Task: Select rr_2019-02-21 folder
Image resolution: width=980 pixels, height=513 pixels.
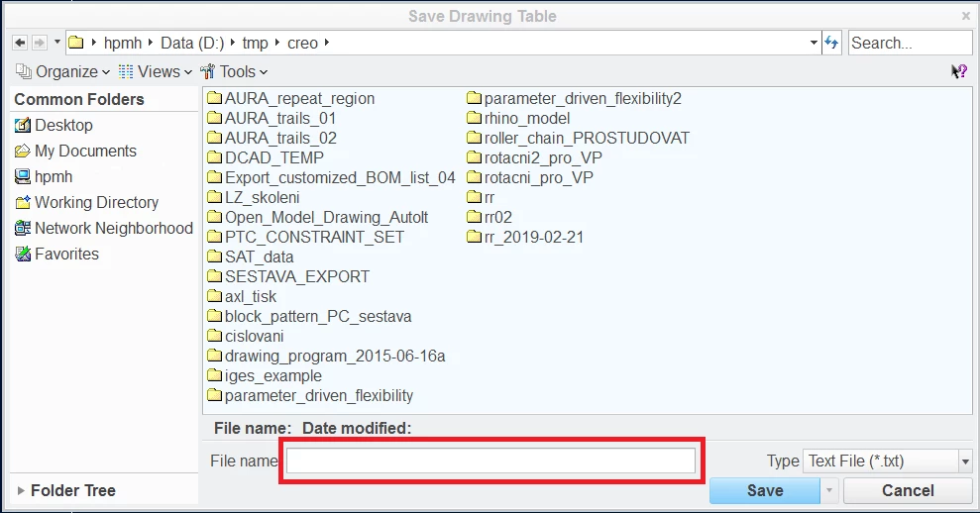Action: 525,237
